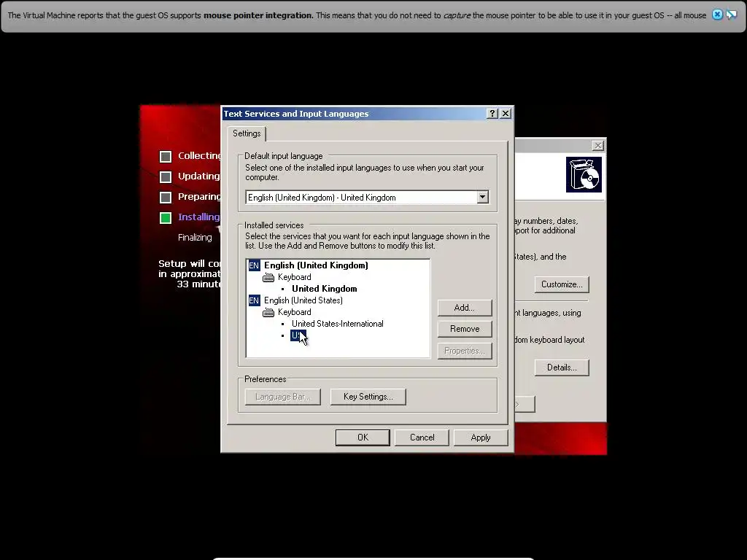Select English (United States) in installed services
Screen dimensions: 747x560
[303, 300]
